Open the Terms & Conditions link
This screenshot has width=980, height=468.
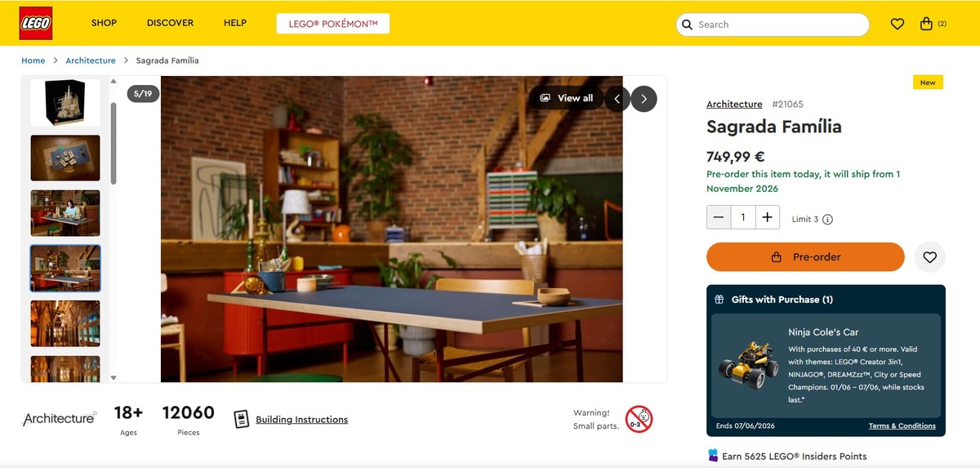(902, 426)
